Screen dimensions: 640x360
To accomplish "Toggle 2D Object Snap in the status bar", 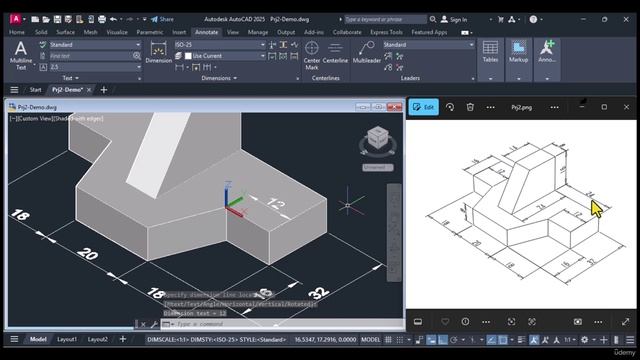I will pos(503,340).
